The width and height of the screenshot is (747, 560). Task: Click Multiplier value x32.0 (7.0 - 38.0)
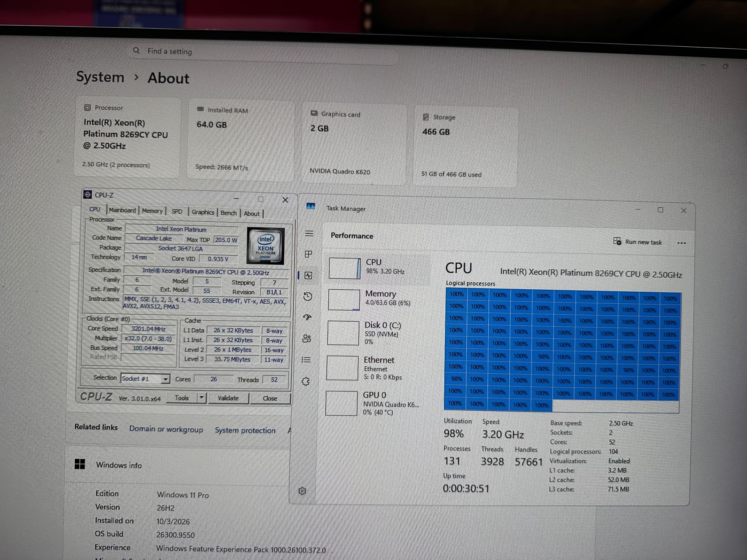coord(148,338)
